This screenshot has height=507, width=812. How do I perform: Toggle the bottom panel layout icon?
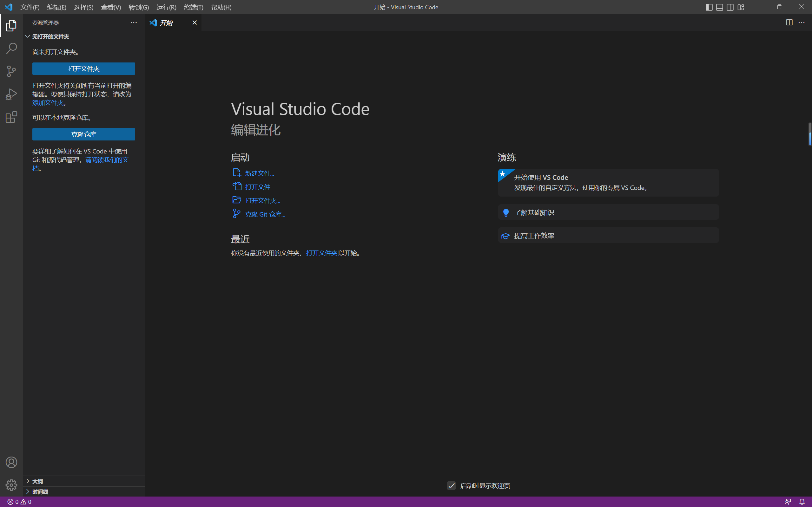tap(720, 7)
